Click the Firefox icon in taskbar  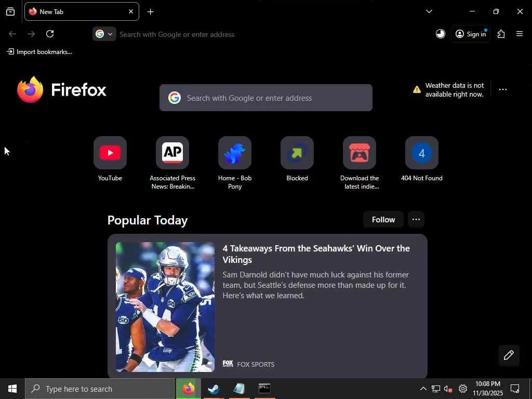pos(188,389)
